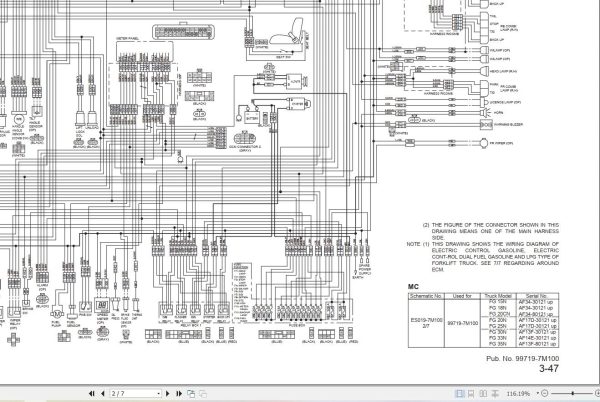The height and width of the screenshot is (402, 600).
Task: Switch to continuous page view mode
Action: tap(471, 393)
